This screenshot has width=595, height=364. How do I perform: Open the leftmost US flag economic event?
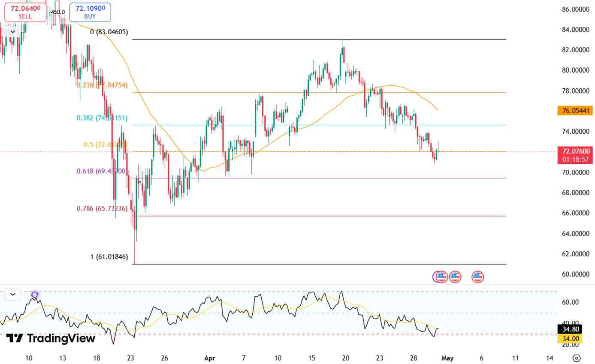pyautogui.click(x=443, y=277)
